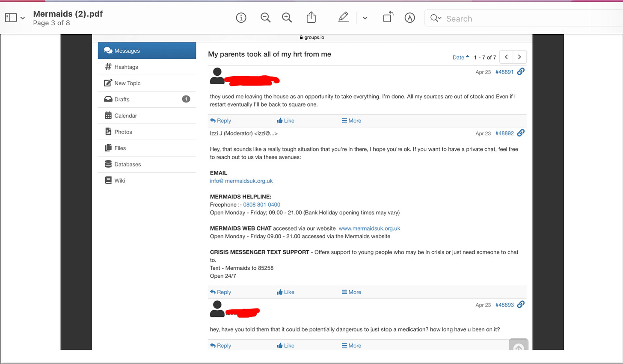The height and width of the screenshot is (364, 623).
Task: Click the New Topic pencil icon
Action: pyautogui.click(x=108, y=83)
